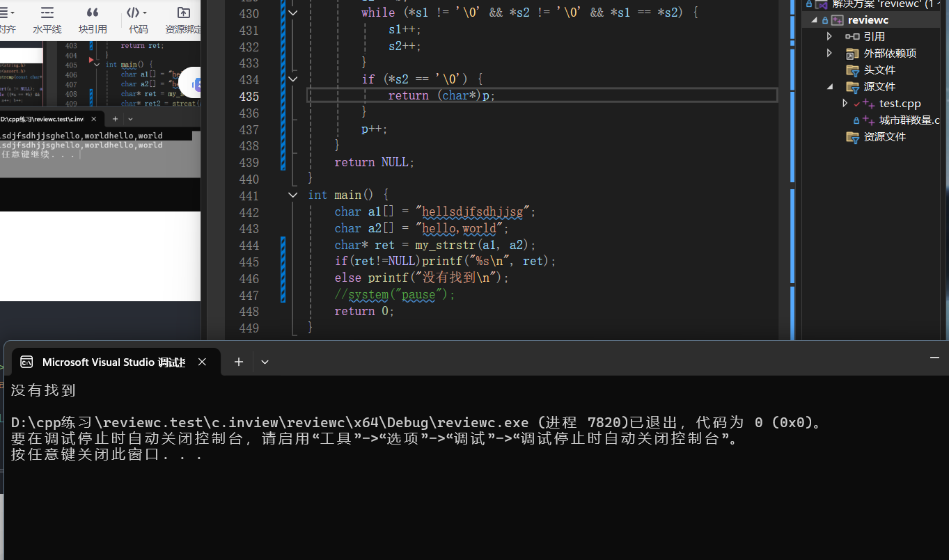Click the console terminal icon on tab
Screen dimensions: 949x560
coord(26,362)
